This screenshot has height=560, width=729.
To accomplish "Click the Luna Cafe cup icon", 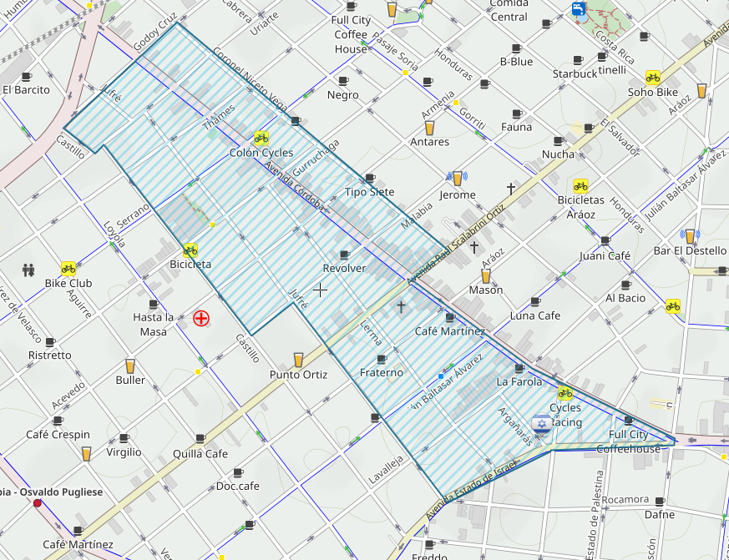I will click(x=535, y=301).
